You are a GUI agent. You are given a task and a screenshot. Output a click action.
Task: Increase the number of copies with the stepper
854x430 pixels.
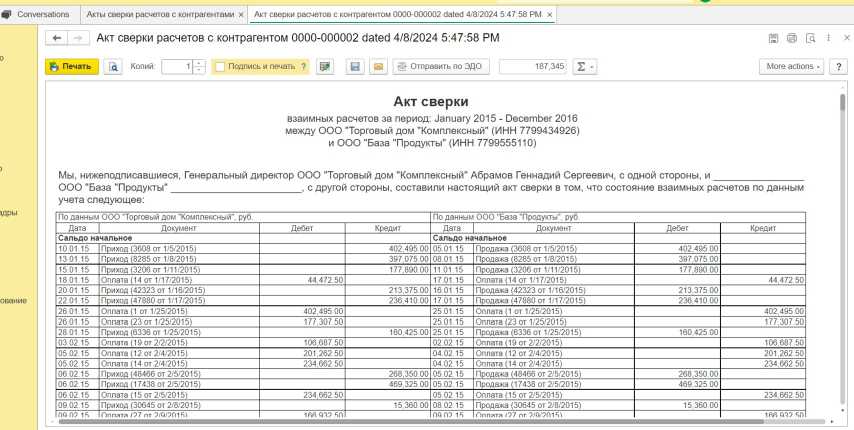pos(199,63)
